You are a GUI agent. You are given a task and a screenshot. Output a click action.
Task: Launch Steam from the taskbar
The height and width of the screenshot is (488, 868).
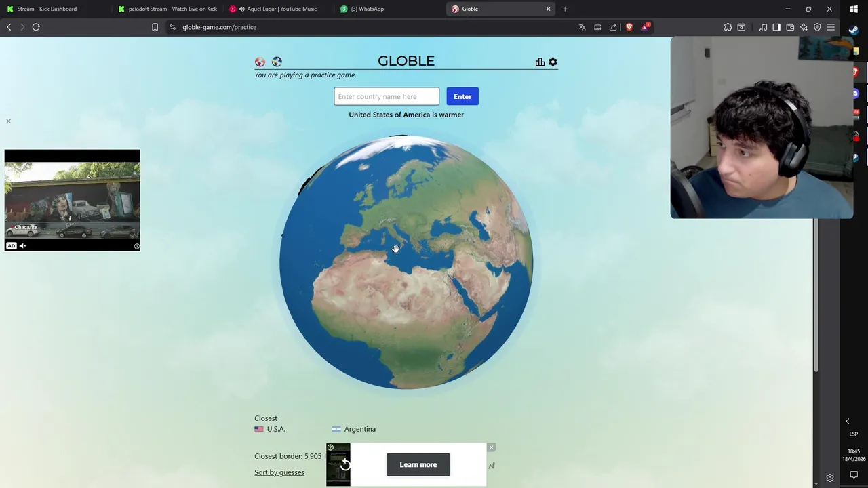pyautogui.click(x=854, y=30)
